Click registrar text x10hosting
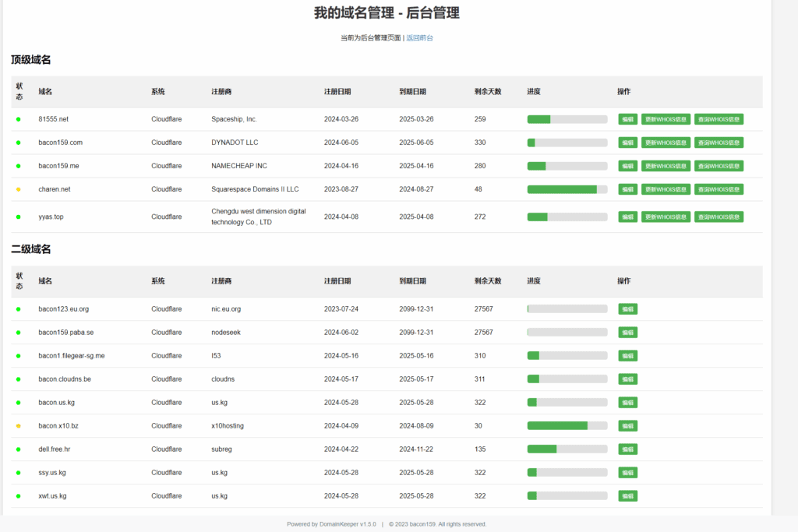Viewport: 798px width, 532px height. 228,426
